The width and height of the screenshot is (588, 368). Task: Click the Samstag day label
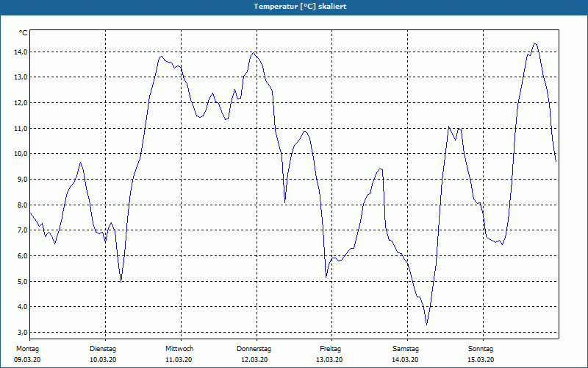(x=406, y=349)
